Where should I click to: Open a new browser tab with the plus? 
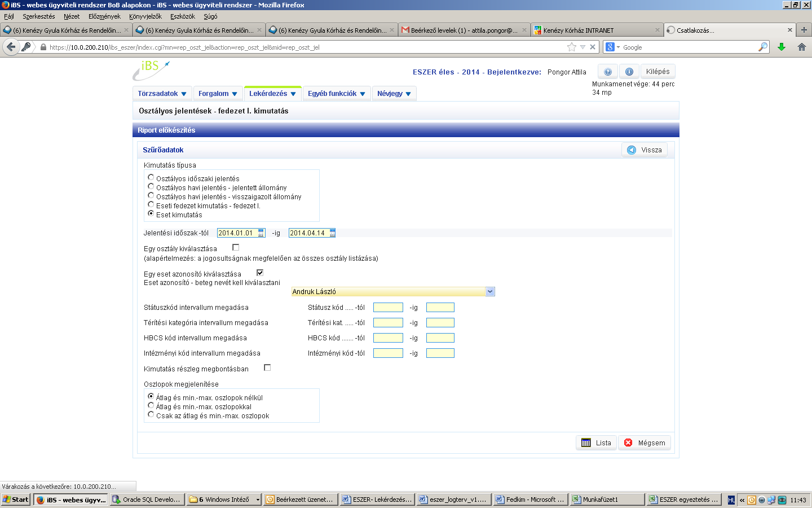(804, 30)
